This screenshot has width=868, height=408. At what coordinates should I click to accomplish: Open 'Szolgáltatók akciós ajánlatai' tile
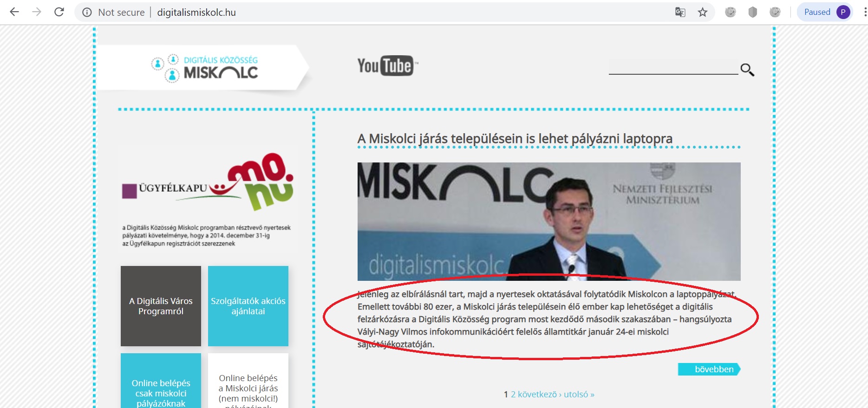point(248,306)
